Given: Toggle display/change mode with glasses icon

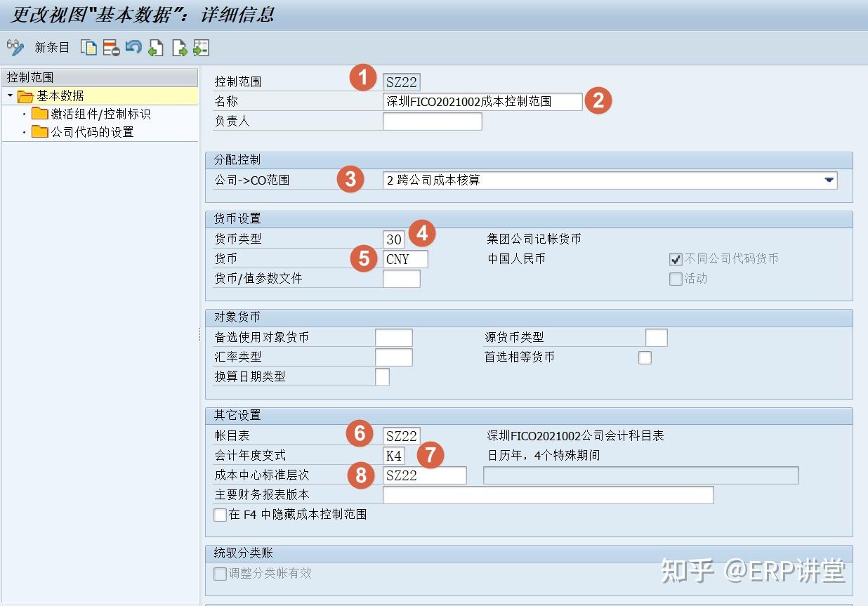Looking at the screenshot, I should [x=14, y=48].
